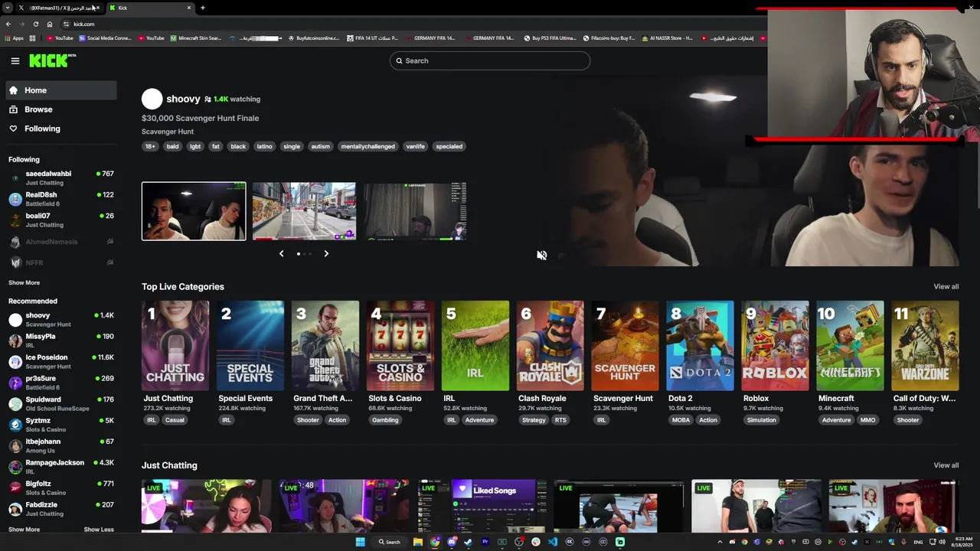Show the next featured stream
980x551 pixels.
point(326,253)
